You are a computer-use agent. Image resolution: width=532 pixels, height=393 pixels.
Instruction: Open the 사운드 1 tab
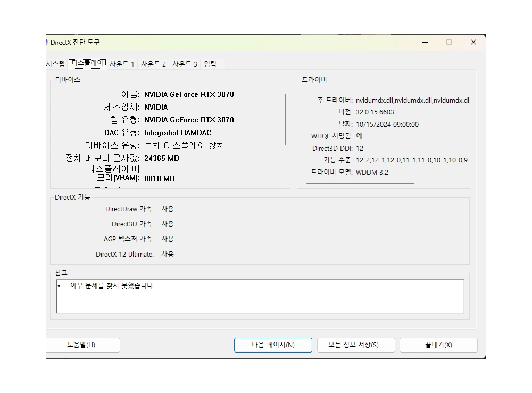[122, 64]
